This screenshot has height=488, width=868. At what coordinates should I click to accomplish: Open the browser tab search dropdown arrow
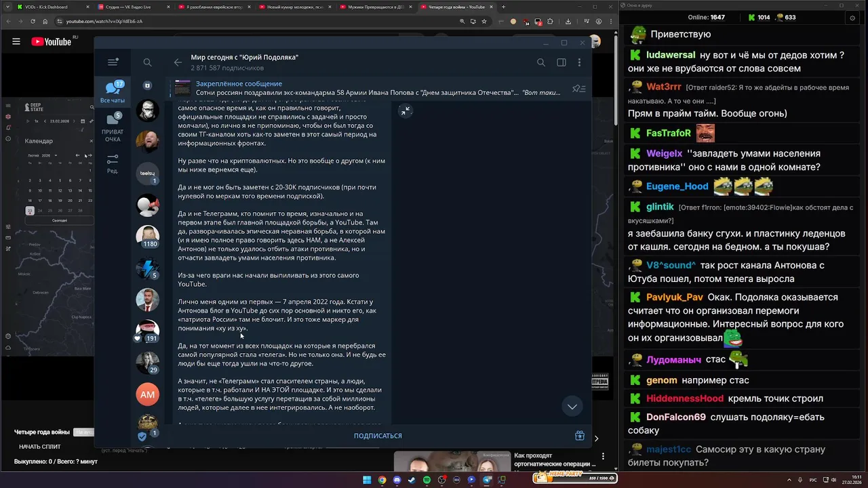pyautogui.click(x=7, y=7)
